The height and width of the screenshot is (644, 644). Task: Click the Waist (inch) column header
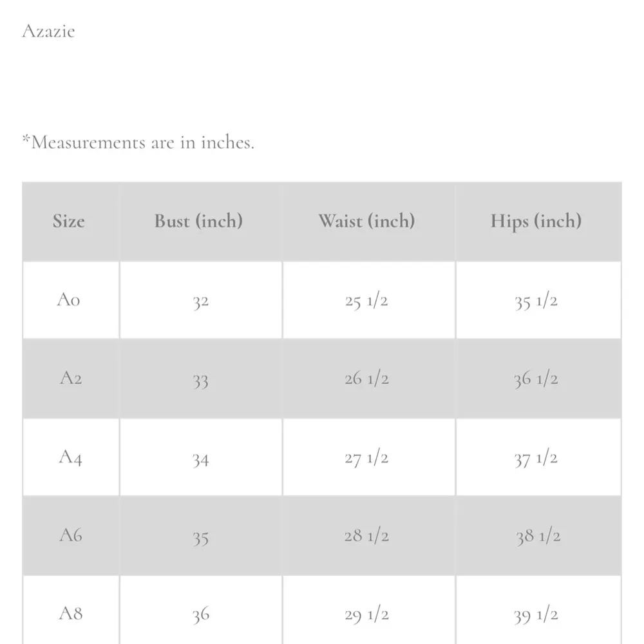[366, 222]
